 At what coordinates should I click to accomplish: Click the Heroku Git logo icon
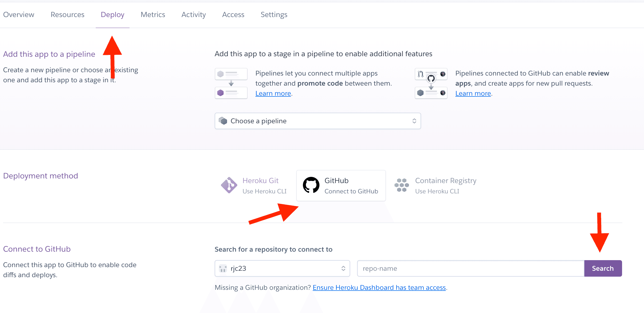(x=229, y=185)
